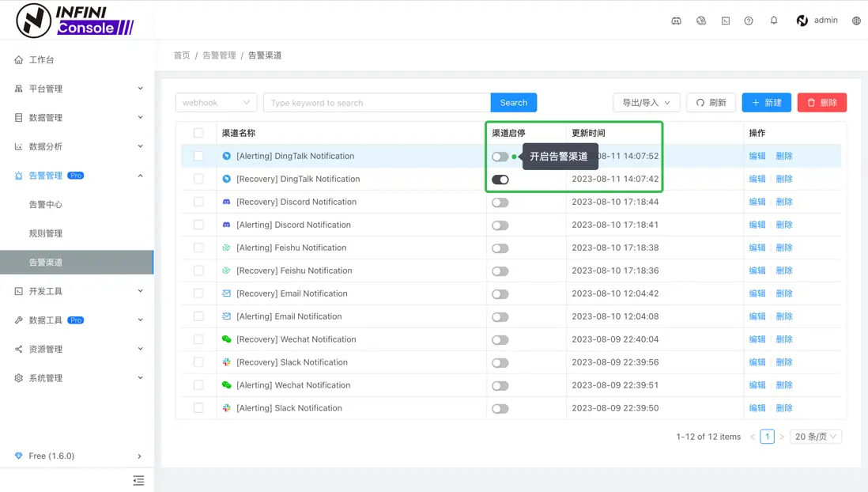Open 告警中心 in the sidebar menu
The width and height of the screenshot is (868, 492).
click(46, 204)
